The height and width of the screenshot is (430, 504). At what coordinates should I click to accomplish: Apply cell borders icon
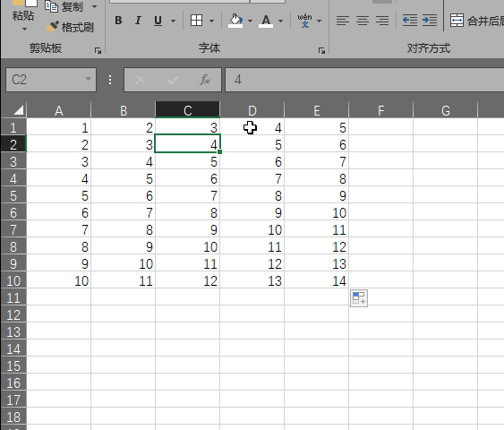pyautogui.click(x=196, y=21)
